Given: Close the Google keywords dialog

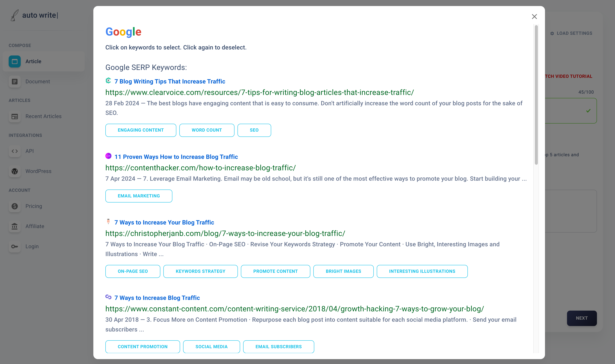Looking at the screenshot, I should [x=534, y=17].
